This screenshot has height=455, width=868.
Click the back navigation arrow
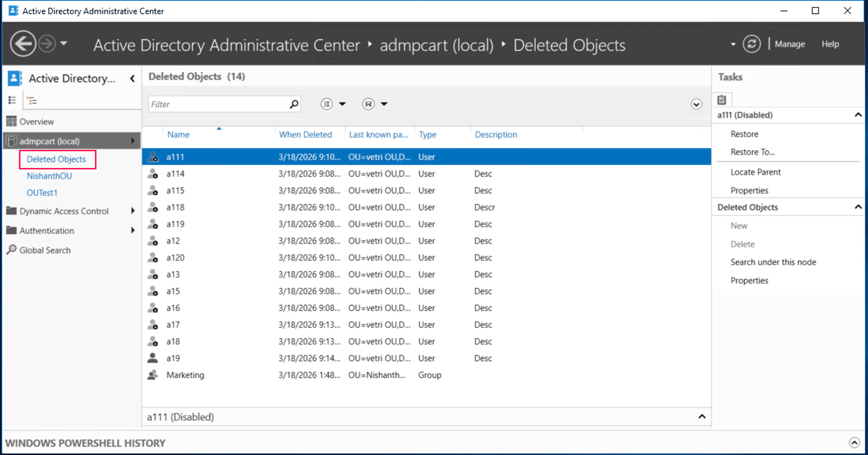click(23, 43)
